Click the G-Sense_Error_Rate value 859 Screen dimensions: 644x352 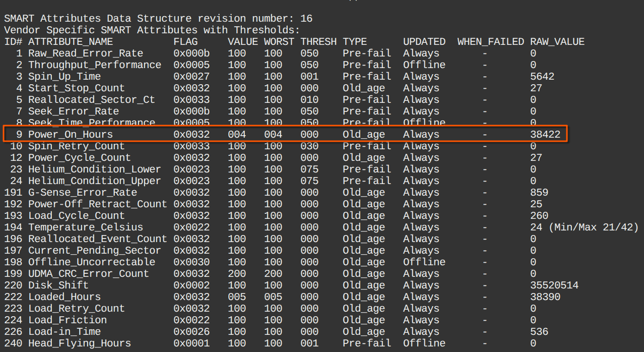[539, 193]
